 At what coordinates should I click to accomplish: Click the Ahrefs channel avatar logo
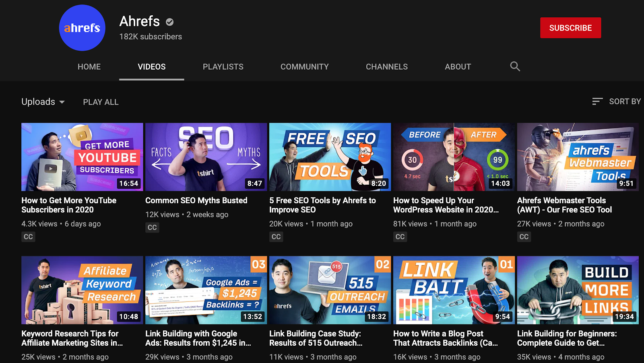[x=82, y=28]
